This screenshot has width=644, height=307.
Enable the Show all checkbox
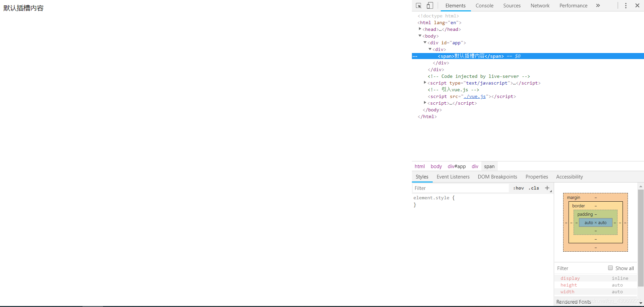610,268
